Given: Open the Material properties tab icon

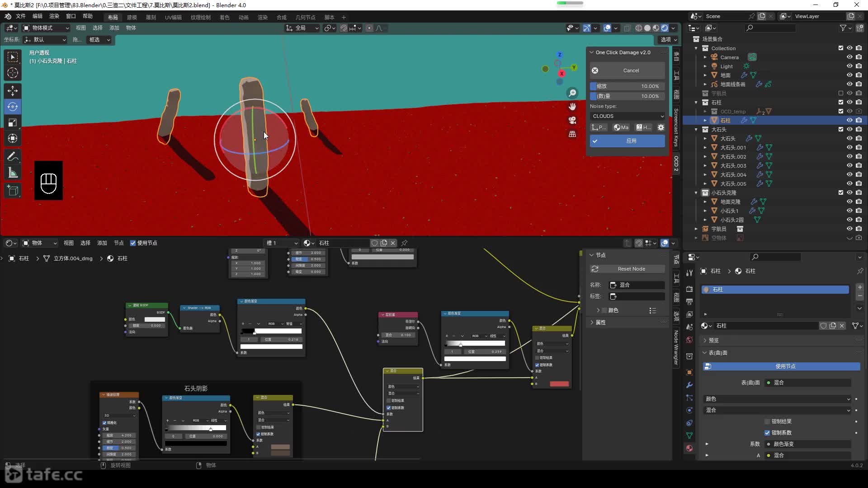Looking at the screenshot, I should pos(689,448).
